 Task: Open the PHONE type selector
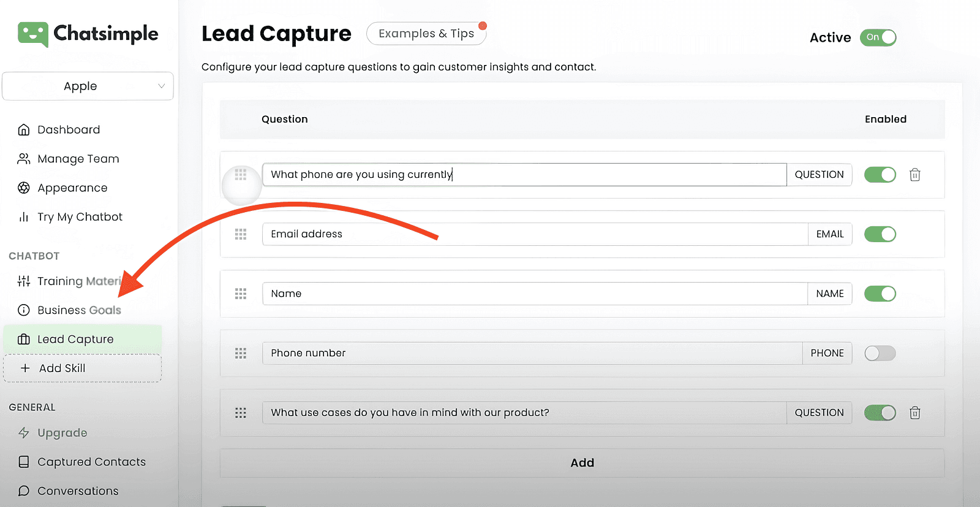pyautogui.click(x=827, y=353)
